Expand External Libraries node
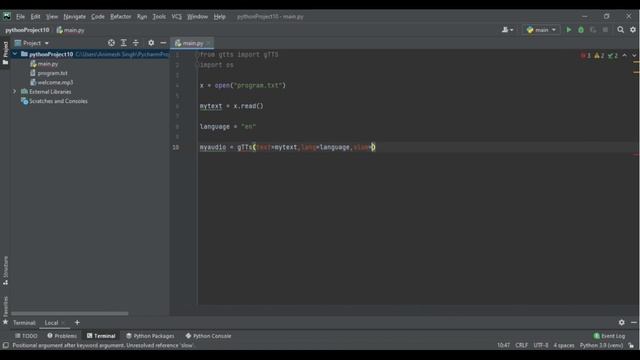The width and height of the screenshot is (640, 360). coord(15,91)
